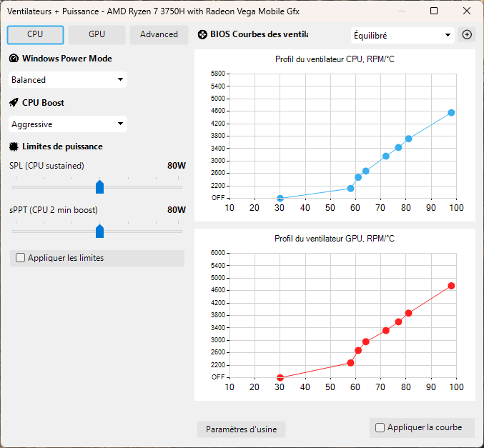Select CPU fan curve point at 81°C

pos(408,139)
